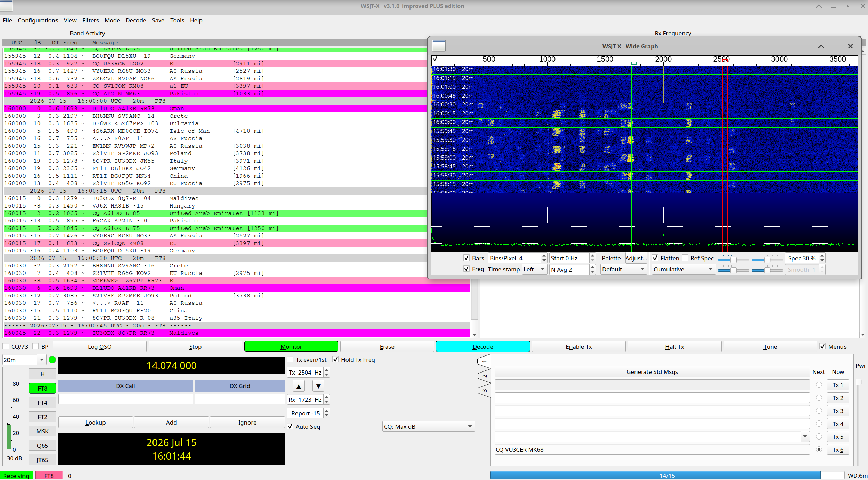Open the CQ: Max dB dropdown
This screenshot has height=480, width=868.
pos(429,426)
